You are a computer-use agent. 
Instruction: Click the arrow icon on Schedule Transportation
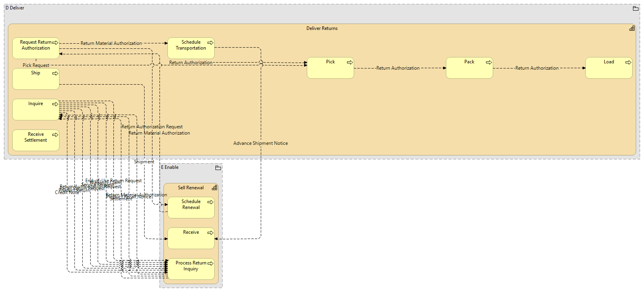[x=210, y=43]
